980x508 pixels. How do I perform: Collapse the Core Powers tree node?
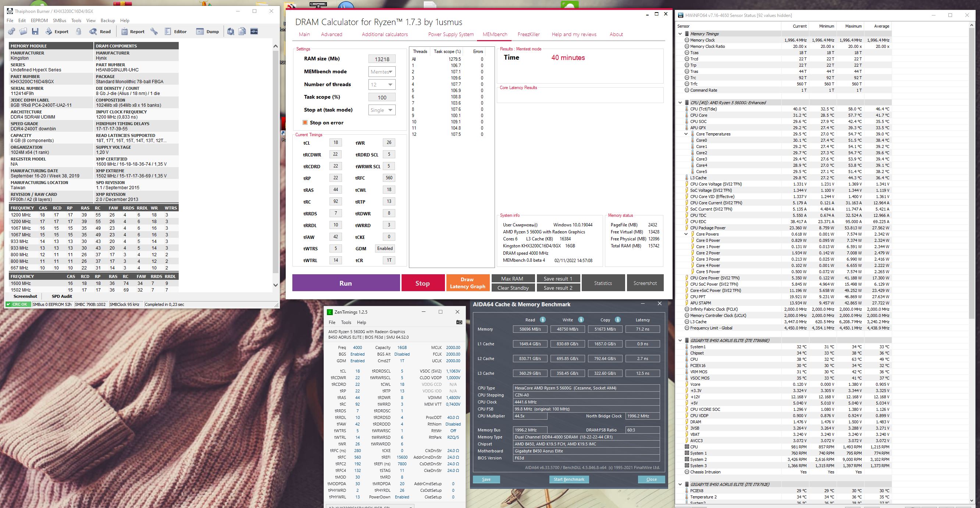(x=686, y=234)
